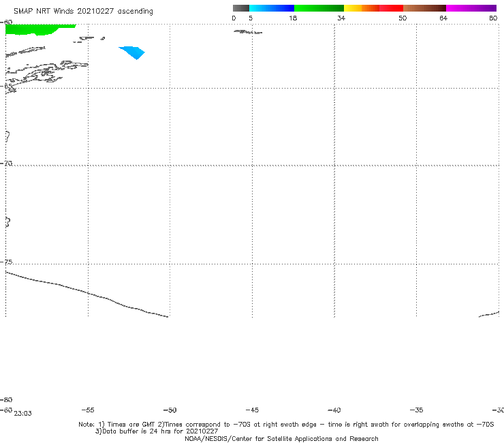This screenshot has width=504, height=443.
Task: Click the red segment of the color scale
Action: (x=391, y=8)
